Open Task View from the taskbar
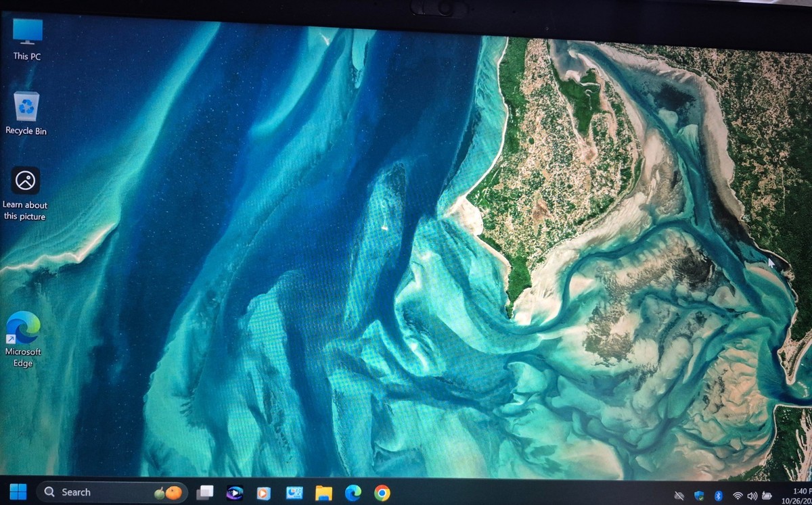The height and width of the screenshot is (505, 812). point(204,493)
